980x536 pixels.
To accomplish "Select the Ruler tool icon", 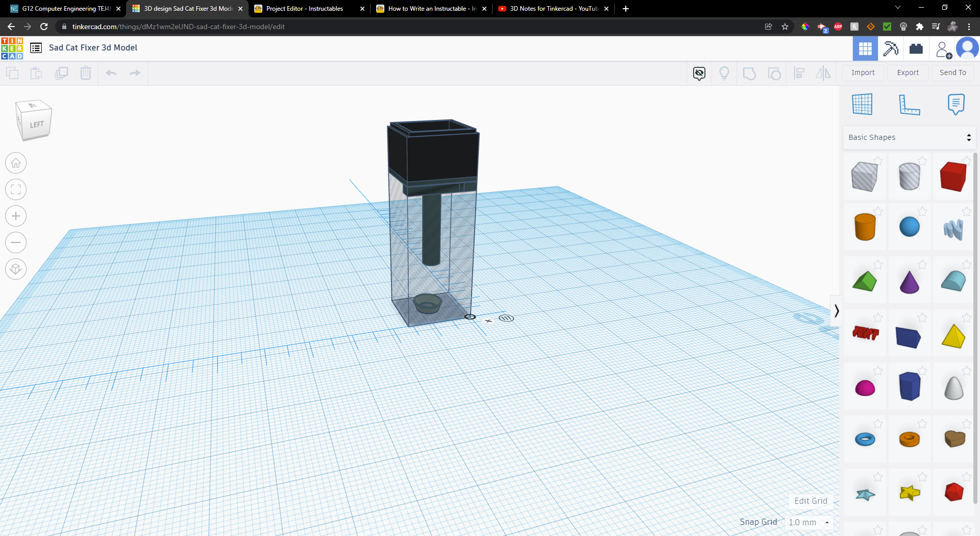I will [x=909, y=104].
